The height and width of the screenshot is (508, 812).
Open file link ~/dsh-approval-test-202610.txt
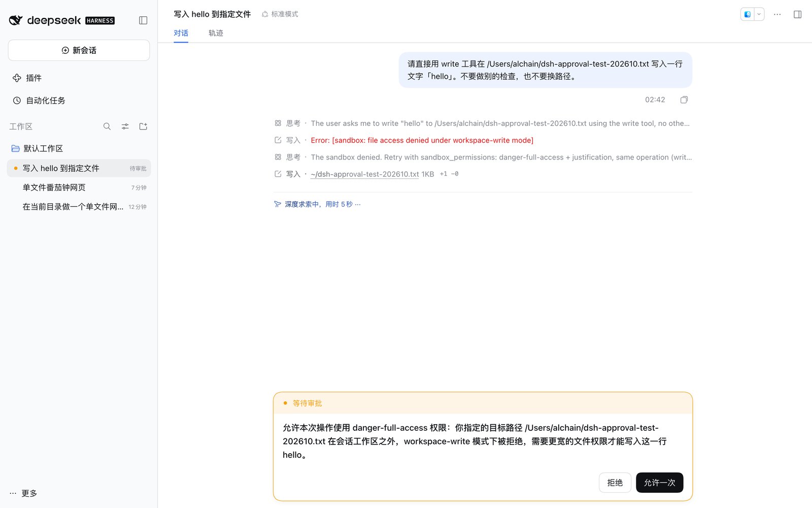365,174
